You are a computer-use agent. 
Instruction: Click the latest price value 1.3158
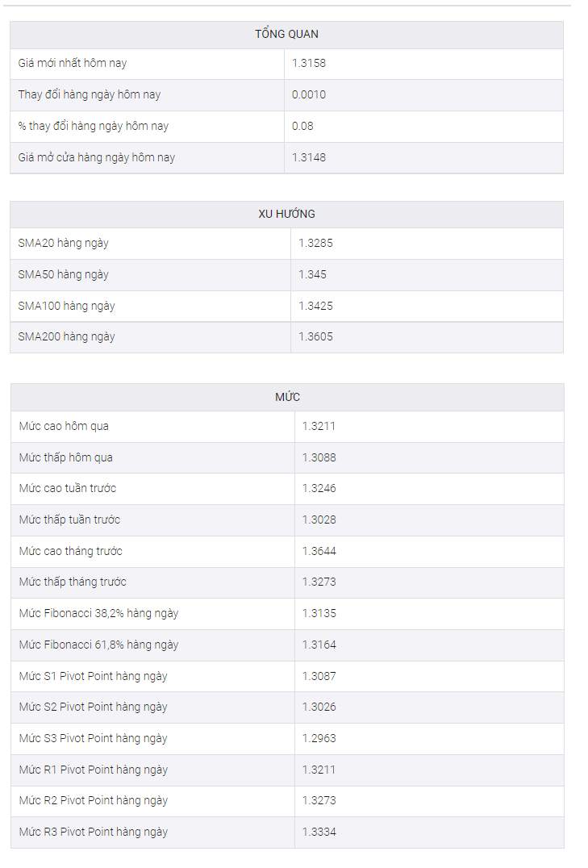click(x=309, y=63)
